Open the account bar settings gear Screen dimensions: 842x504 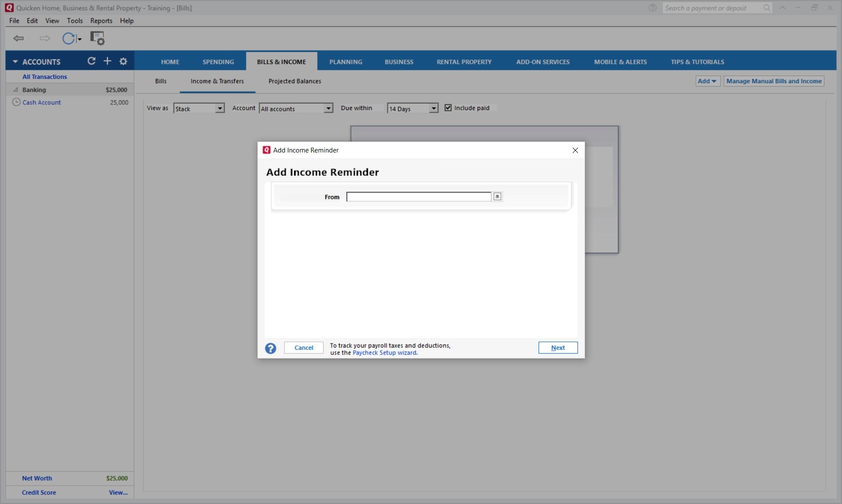pos(123,61)
